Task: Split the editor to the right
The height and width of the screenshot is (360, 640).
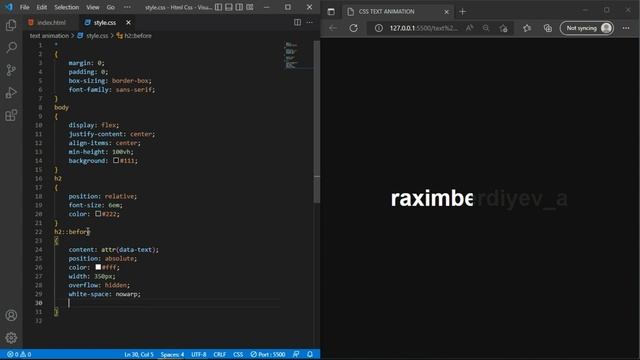Action: [298, 22]
